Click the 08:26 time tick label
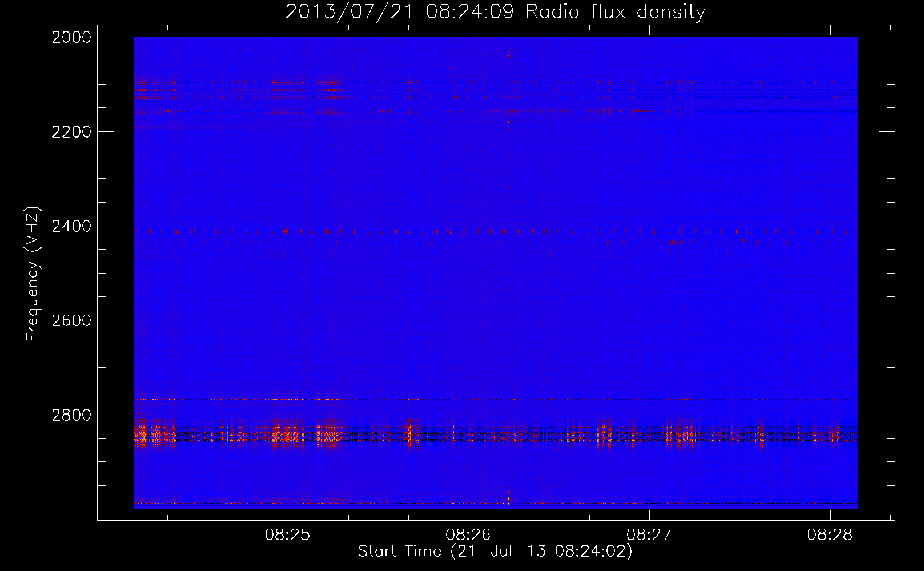924x571 pixels. [468, 534]
